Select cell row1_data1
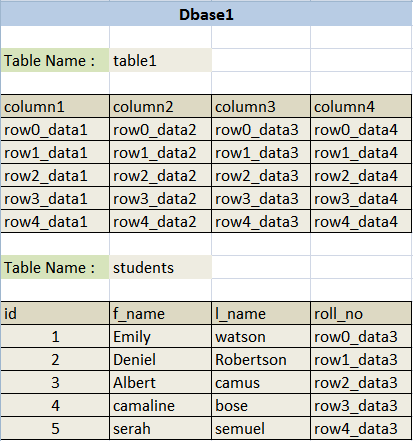The width and height of the screenshot is (413, 441). (55, 152)
